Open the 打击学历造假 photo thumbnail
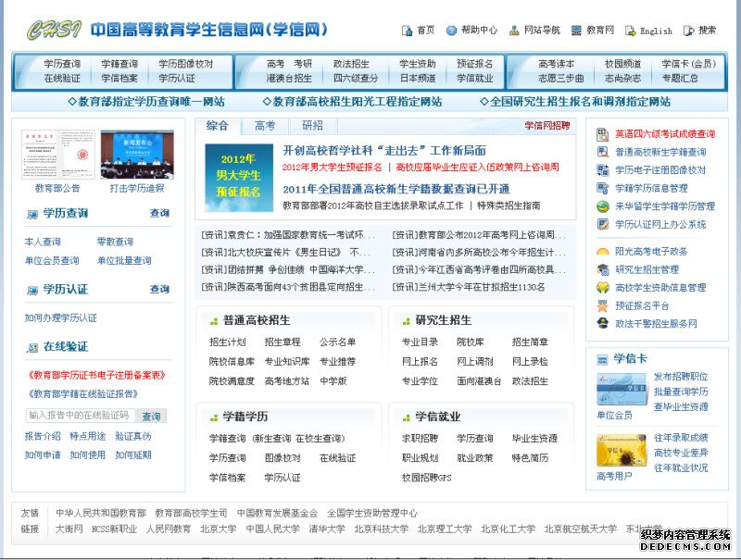This screenshot has width=741, height=560. pos(137,155)
